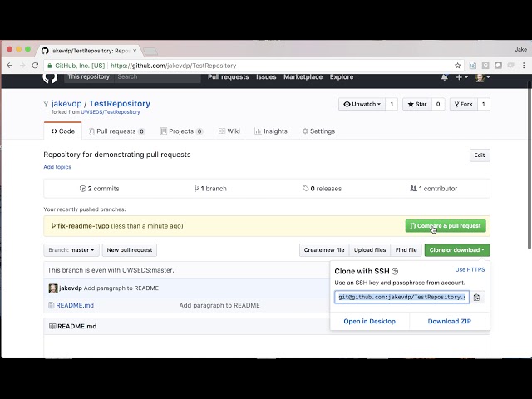Screen dimensions: 532x399
Task: Close the TestRepository browser tab
Action: (135, 51)
